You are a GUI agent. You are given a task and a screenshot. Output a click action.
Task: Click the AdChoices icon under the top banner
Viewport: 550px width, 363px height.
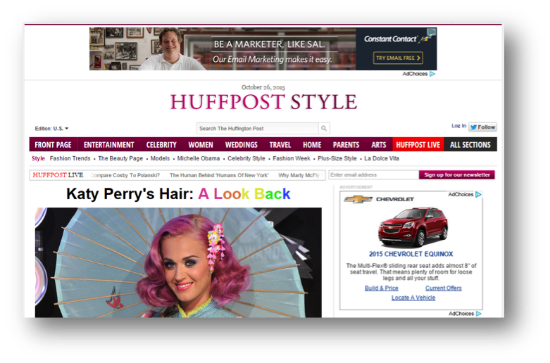(x=432, y=74)
